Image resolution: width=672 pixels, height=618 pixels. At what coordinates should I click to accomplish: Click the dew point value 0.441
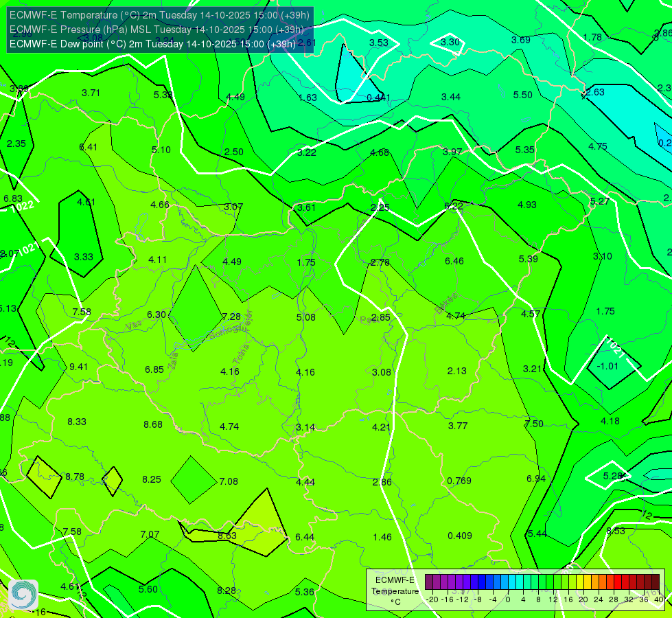click(x=378, y=98)
